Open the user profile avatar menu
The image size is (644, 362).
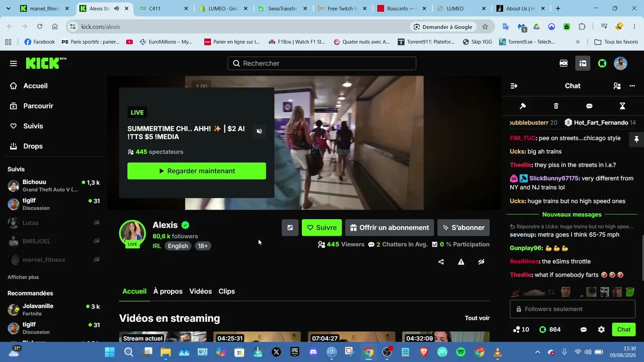tap(620, 63)
